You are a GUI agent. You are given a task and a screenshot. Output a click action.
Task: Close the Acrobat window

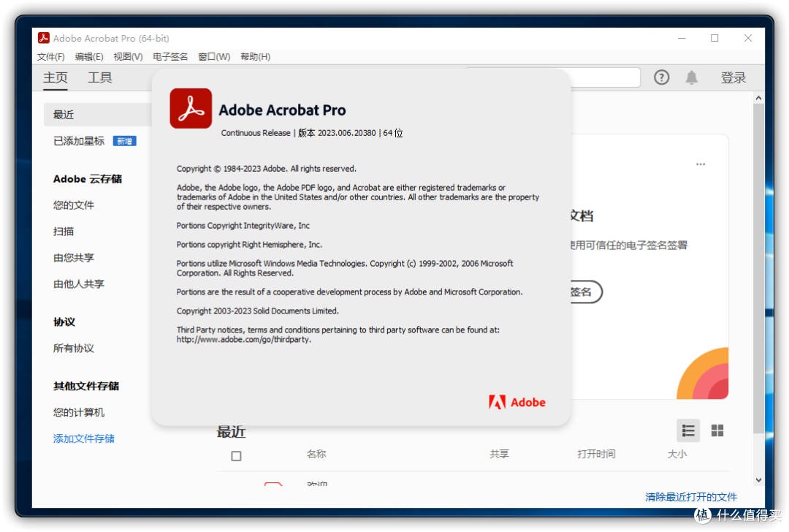(748, 38)
